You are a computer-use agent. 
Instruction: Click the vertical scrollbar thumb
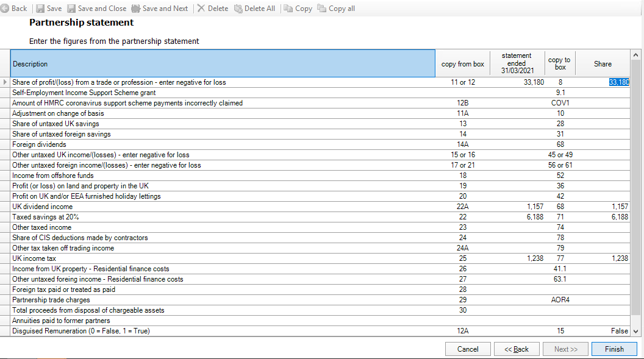(x=635, y=187)
